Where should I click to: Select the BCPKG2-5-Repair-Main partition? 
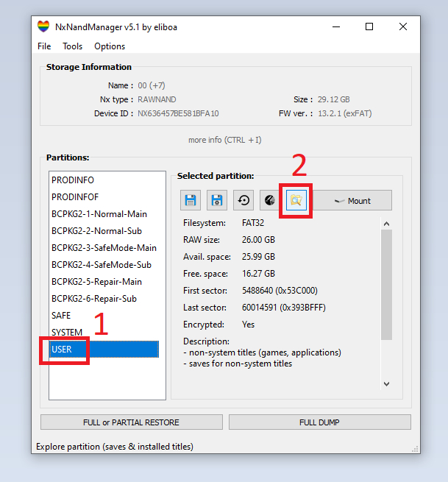104,282
